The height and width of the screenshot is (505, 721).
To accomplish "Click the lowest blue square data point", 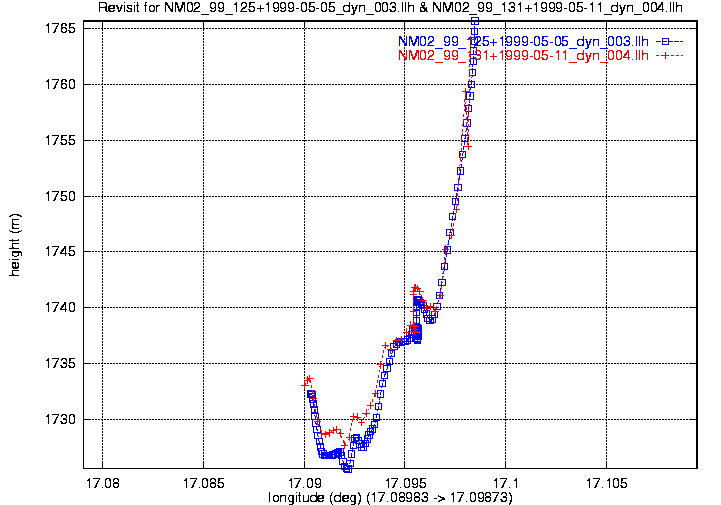I will [347, 467].
